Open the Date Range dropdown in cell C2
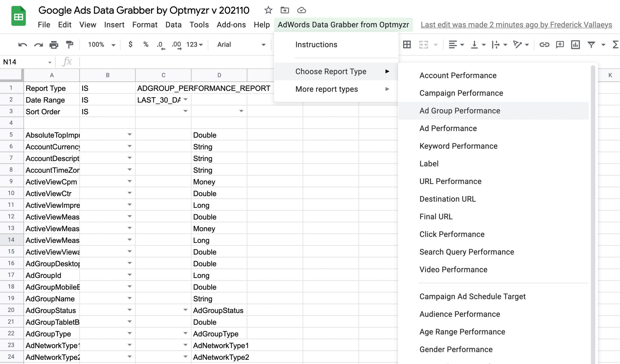 [186, 100]
